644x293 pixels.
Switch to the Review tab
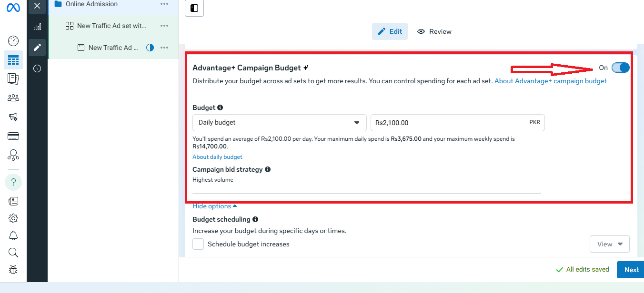434,31
